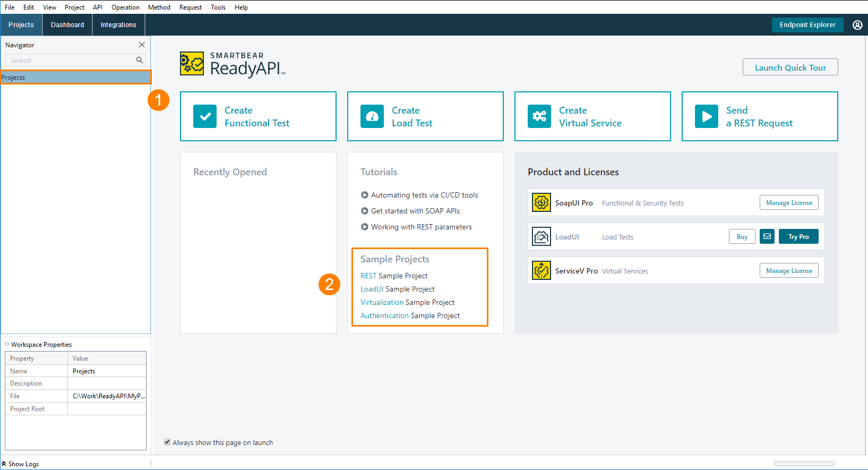This screenshot has height=470, width=868.
Task: Open Working with REST parameters tutorial
Action: [x=421, y=227]
